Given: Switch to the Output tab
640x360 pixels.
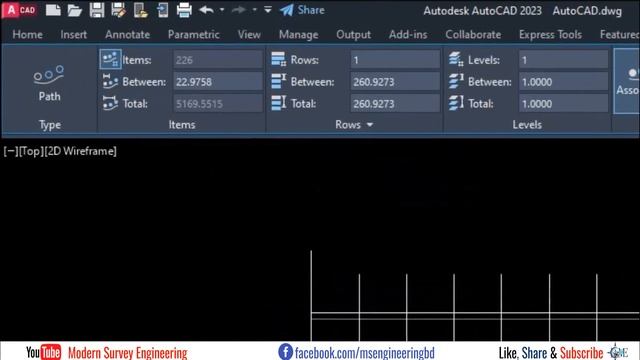Looking at the screenshot, I should coord(353,35).
